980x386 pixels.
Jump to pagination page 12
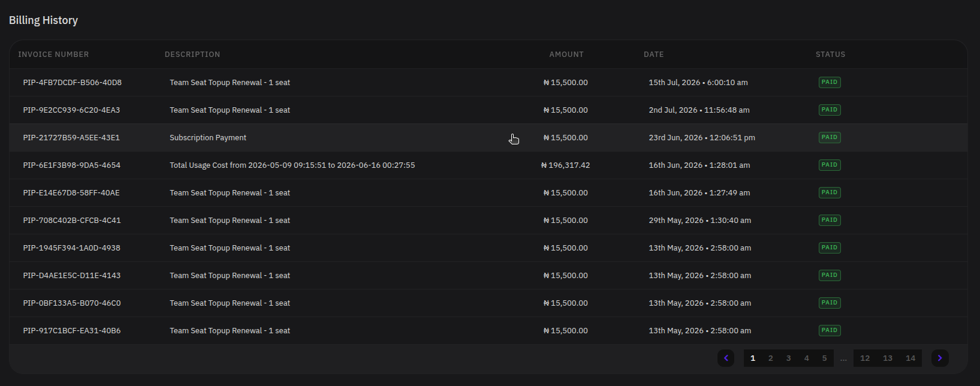[865, 358]
